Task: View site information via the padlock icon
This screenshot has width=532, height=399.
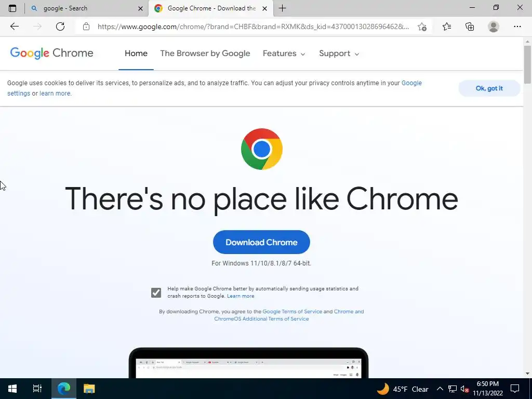Action: 86,26
